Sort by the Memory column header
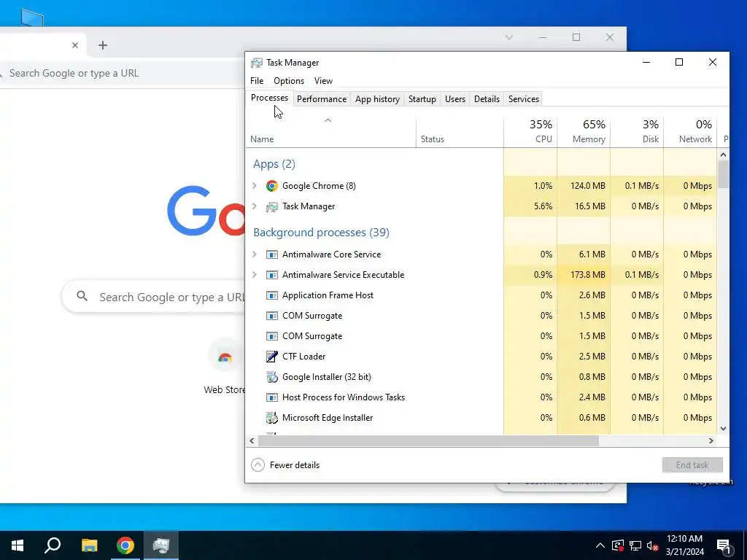 tap(584, 132)
